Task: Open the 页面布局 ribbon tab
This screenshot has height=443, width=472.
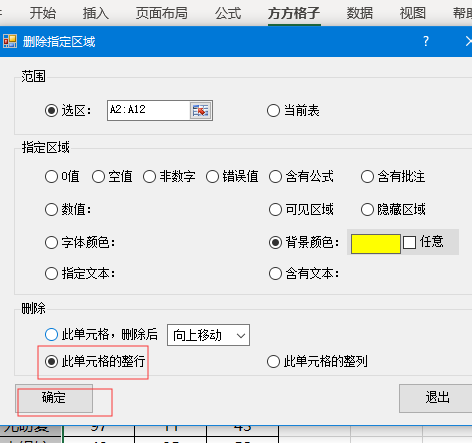Action: point(162,13)
